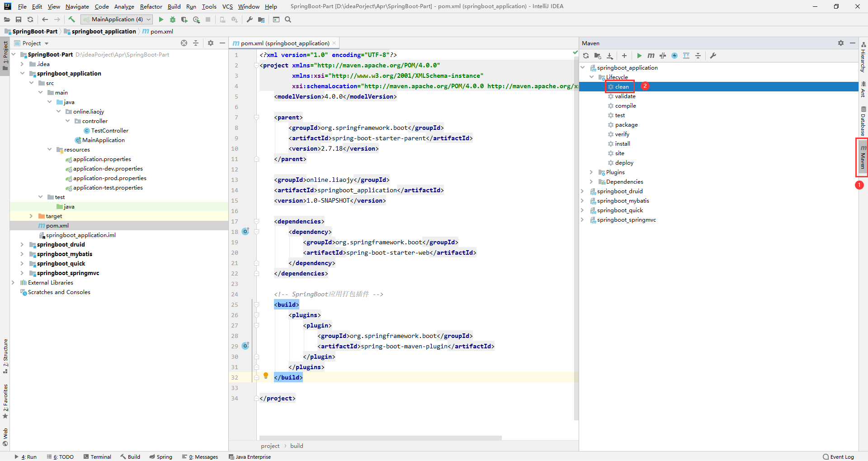This screenshot has width=868, height=461.
Task: Expand the target folder in Project tree
Action: 31,216
